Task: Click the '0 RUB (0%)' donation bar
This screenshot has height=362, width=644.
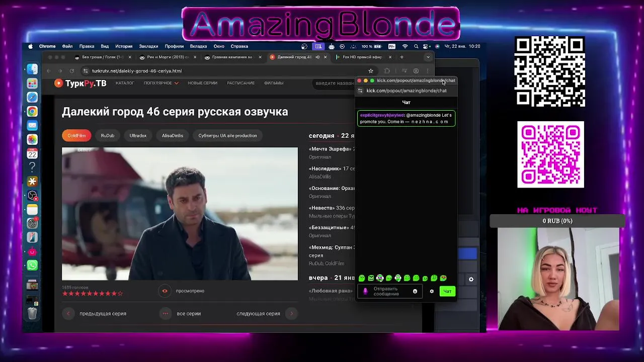Action: (557, 221)
